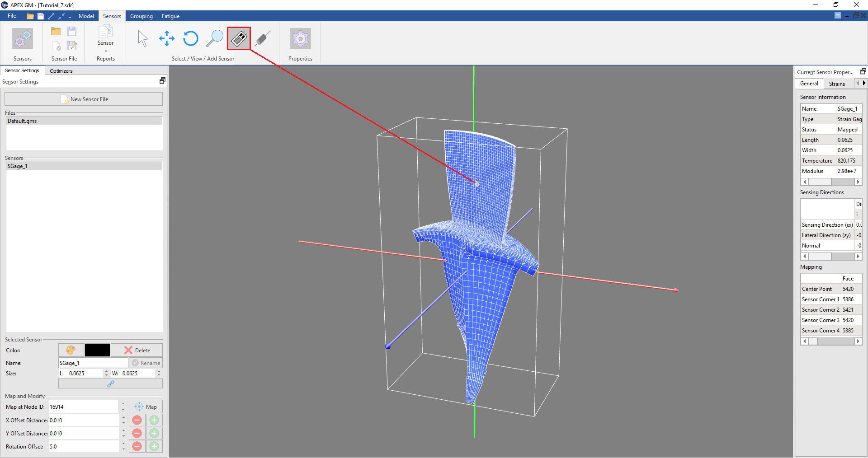Select the Center Point face 5420 cell
This screenshot has height=458, width=868.
point(851,289)
